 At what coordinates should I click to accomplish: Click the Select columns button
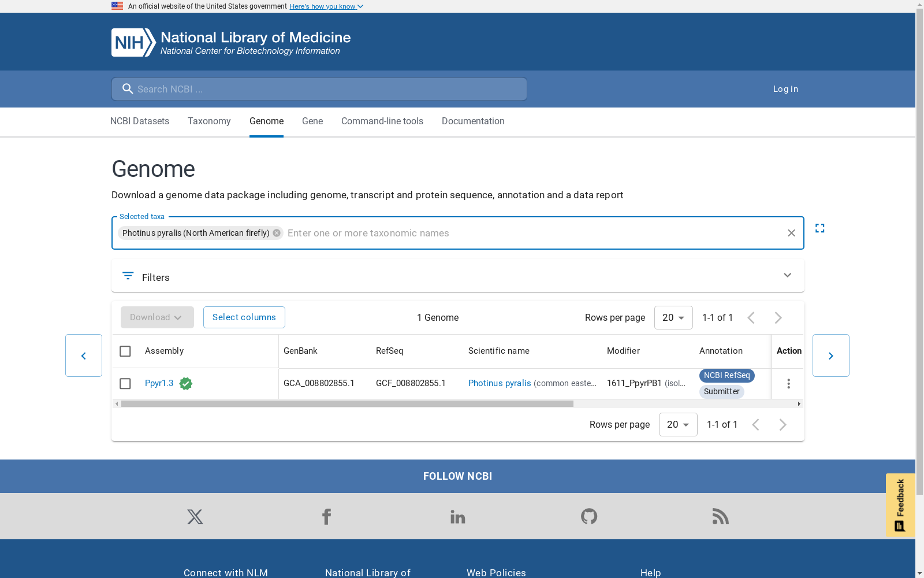coord(244,317)
